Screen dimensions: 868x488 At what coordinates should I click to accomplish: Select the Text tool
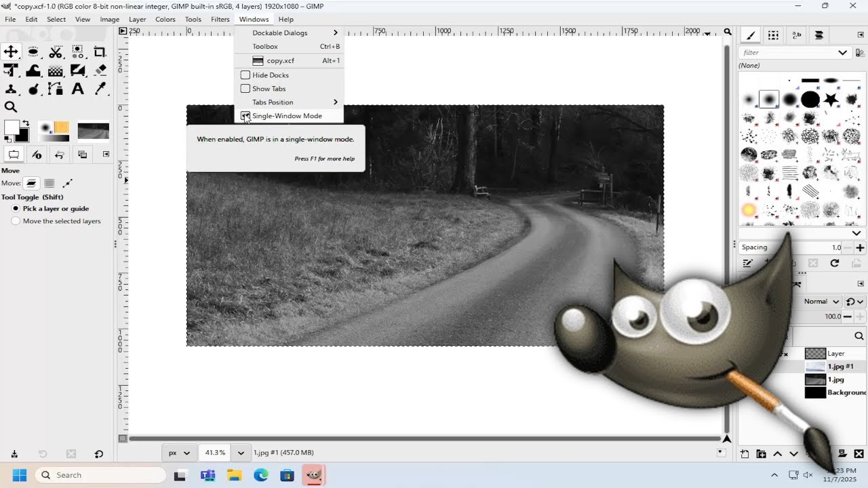pyautogui.click(x=78, y=89)
